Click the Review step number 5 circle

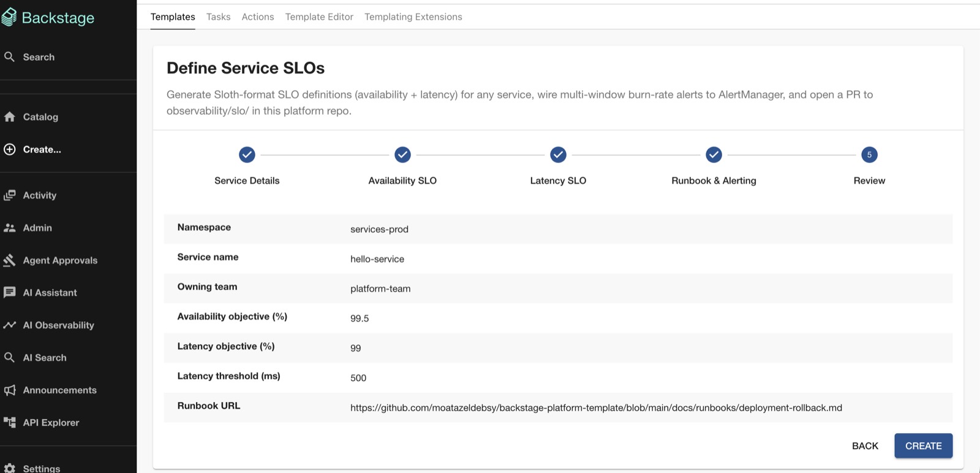[869, 154]
